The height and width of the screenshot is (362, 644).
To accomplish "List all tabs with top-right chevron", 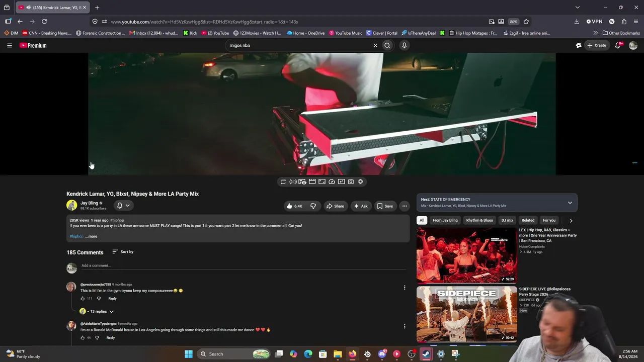I will coord(577,8).
